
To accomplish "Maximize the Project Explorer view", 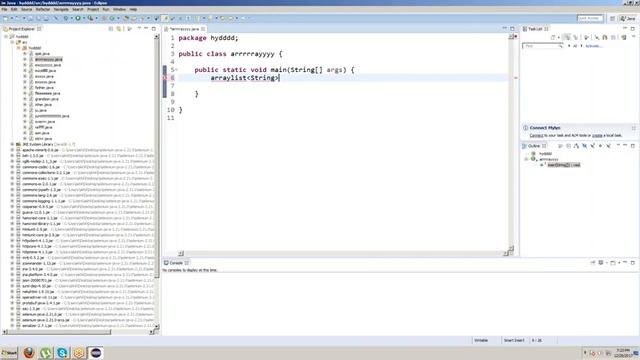I will point(154,29).
